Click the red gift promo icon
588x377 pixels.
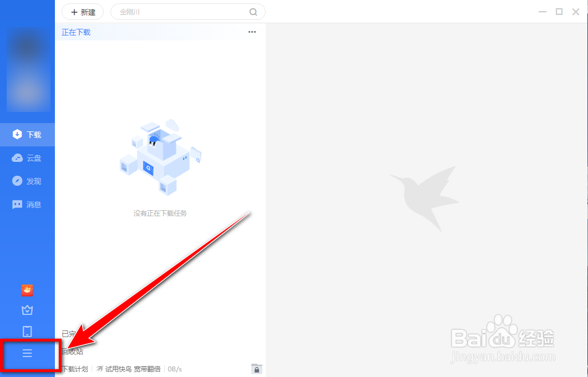pyautogui.click(x=27, y=290)
